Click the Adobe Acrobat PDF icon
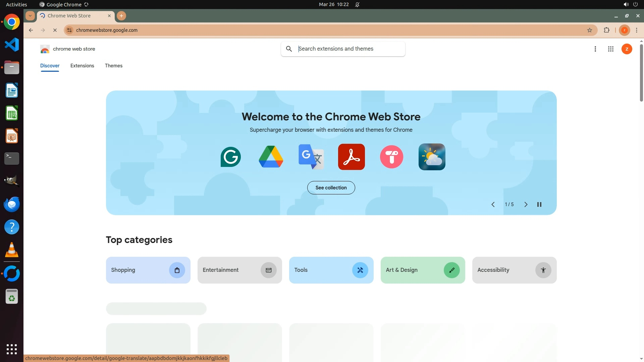The width and height of the screenshot is (644, 362). (x=351, y=157)
